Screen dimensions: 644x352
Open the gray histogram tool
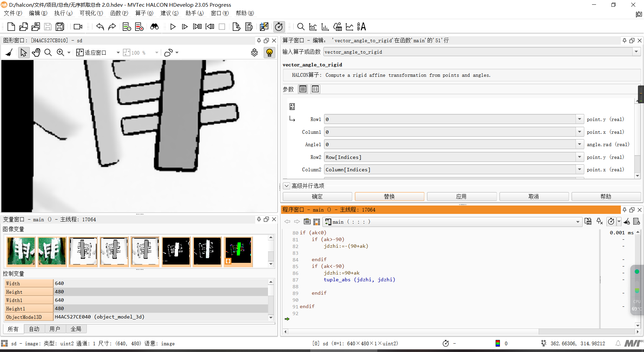[x=313, y=27]
